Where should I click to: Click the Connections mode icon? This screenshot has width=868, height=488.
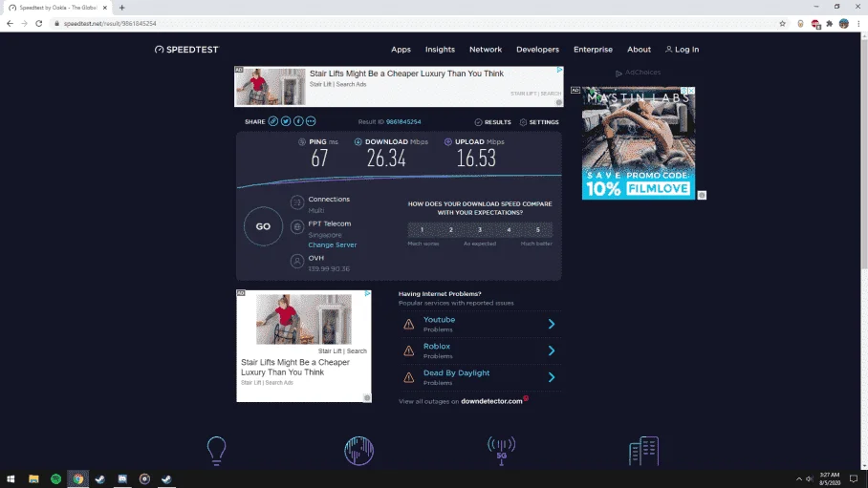(297, 202)
